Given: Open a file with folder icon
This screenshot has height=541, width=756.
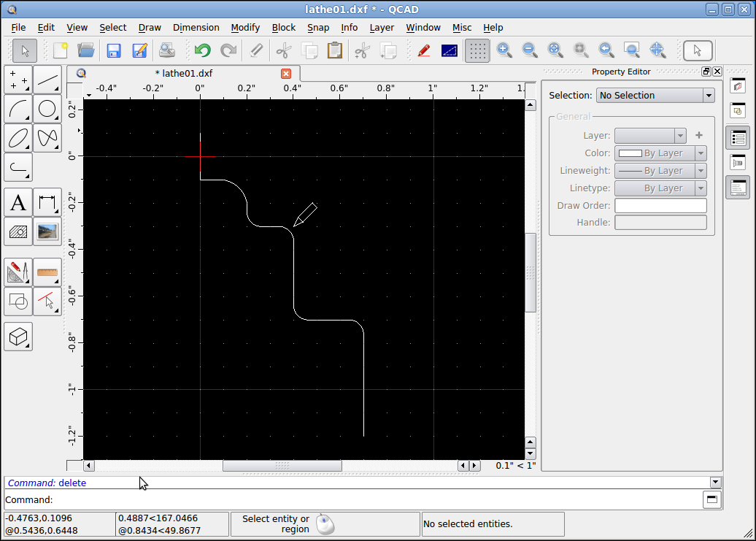Looking at the screenshot, I should [x=86, y=50].
